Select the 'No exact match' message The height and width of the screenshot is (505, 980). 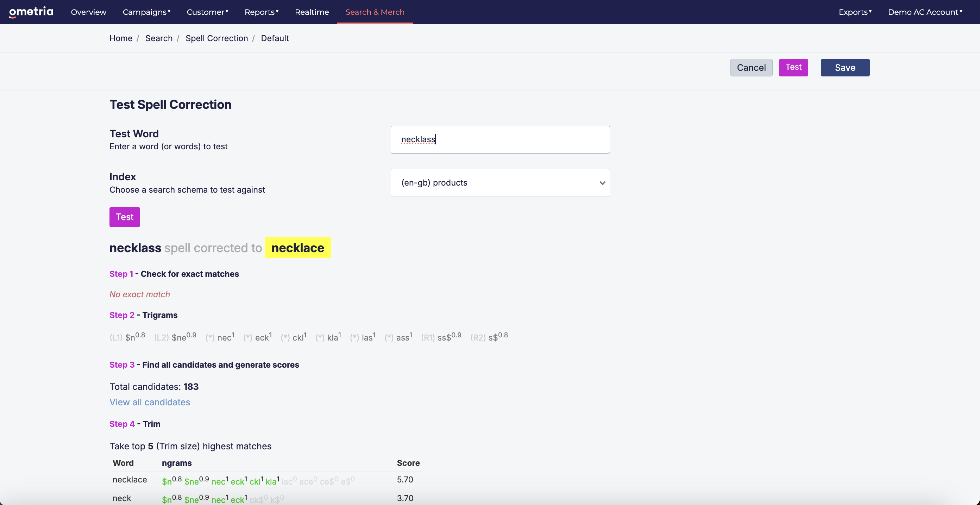(x=140, y=294)
